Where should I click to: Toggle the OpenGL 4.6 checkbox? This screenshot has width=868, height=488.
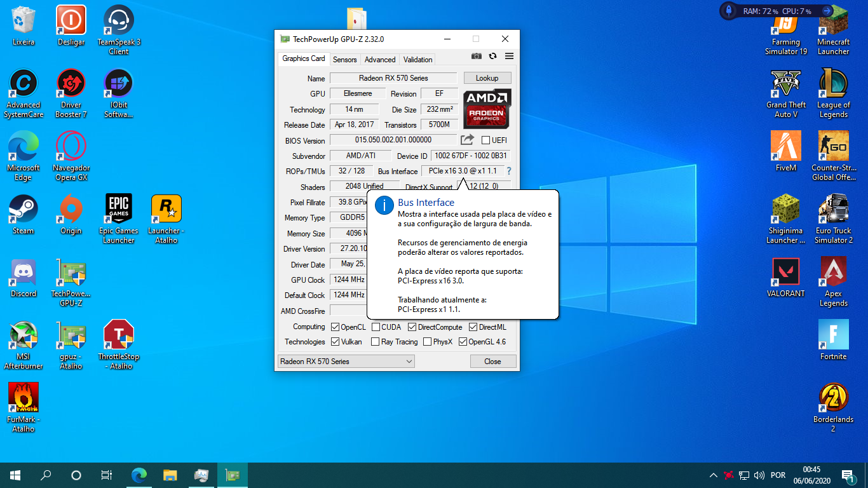[462, 342]
